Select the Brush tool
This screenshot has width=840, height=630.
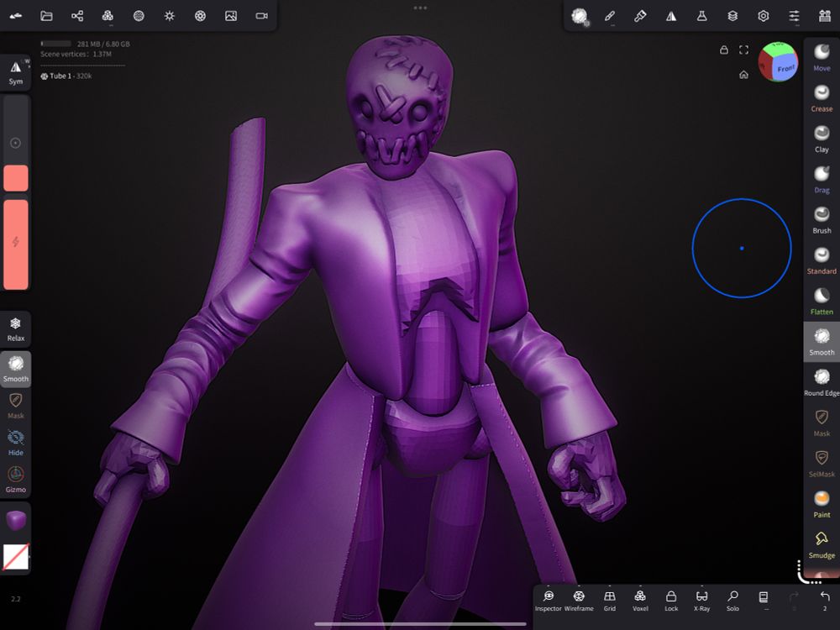point(822,220)
